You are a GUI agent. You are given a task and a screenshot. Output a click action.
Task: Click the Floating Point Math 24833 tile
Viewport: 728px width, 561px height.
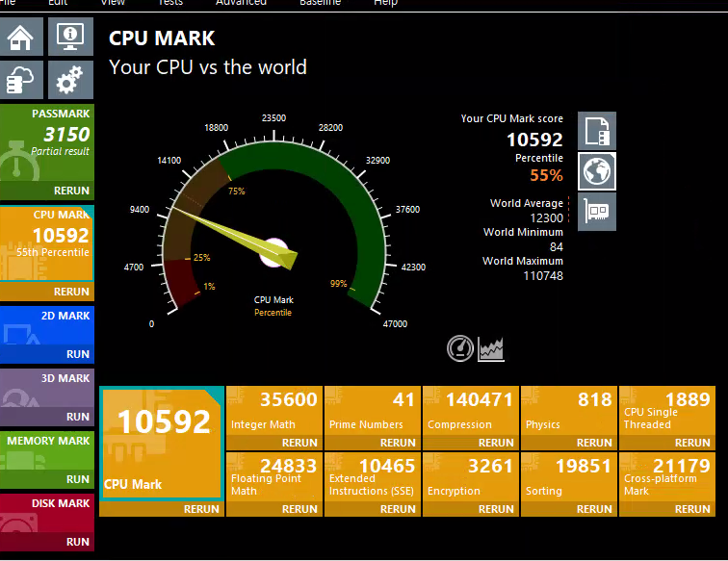point(274,477)
